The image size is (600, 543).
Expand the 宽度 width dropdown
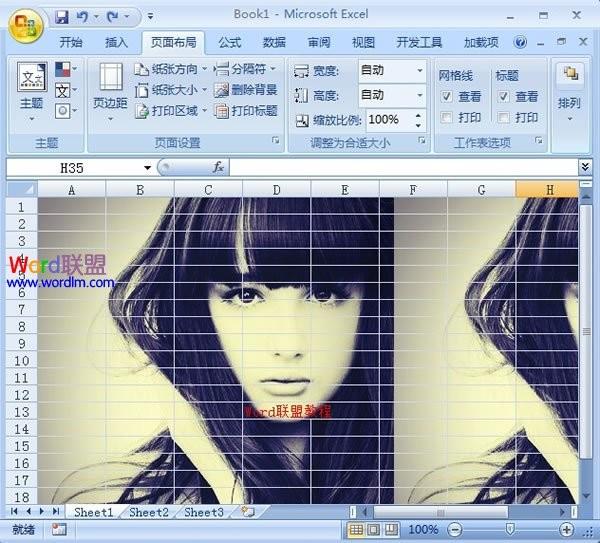[420, 70]
